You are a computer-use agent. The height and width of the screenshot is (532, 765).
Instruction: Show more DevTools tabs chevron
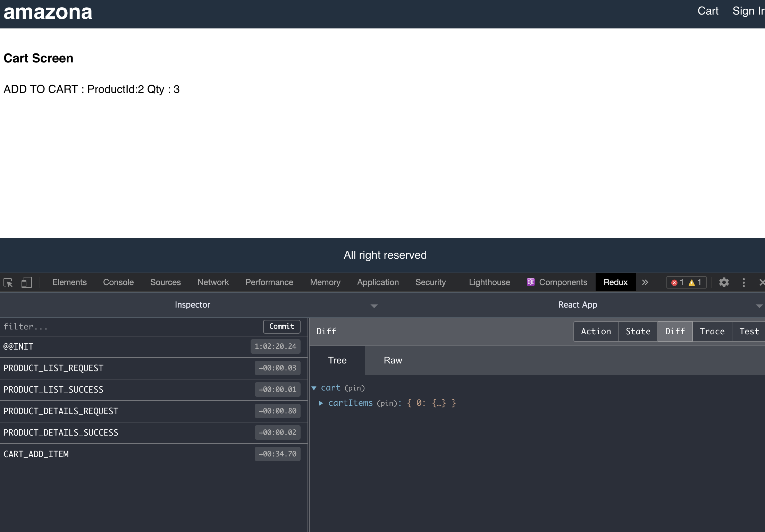click(645, 283)
